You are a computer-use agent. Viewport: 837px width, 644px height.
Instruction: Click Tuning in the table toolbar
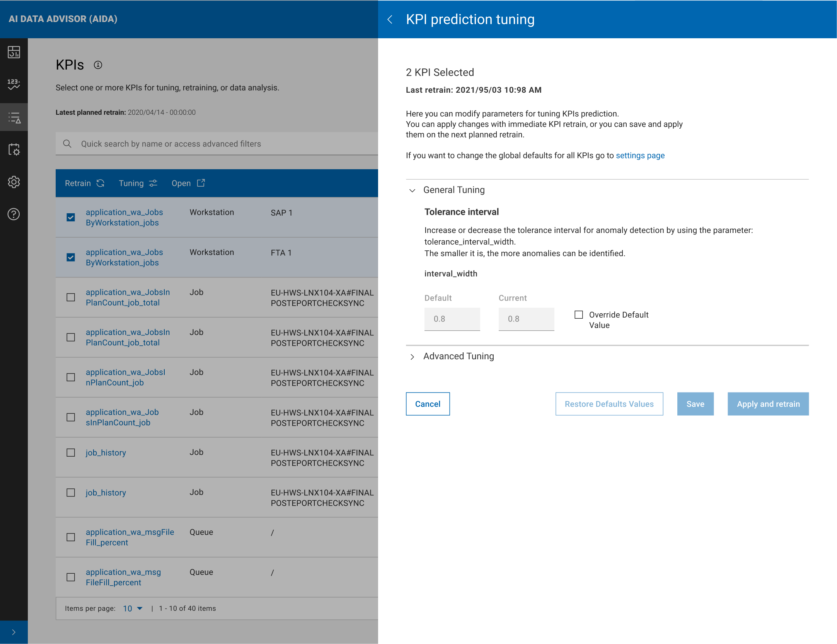pos(138,183)
